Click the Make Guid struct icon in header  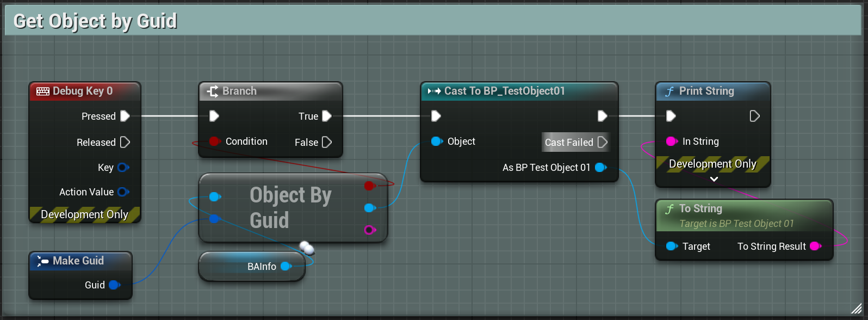click(x=42, y=261)
